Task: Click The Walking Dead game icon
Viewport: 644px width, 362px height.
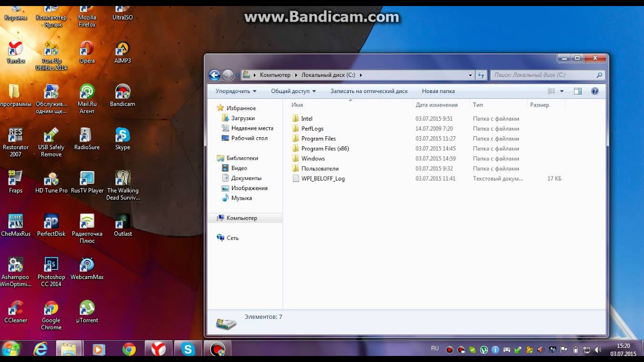Action: [122, 186]
